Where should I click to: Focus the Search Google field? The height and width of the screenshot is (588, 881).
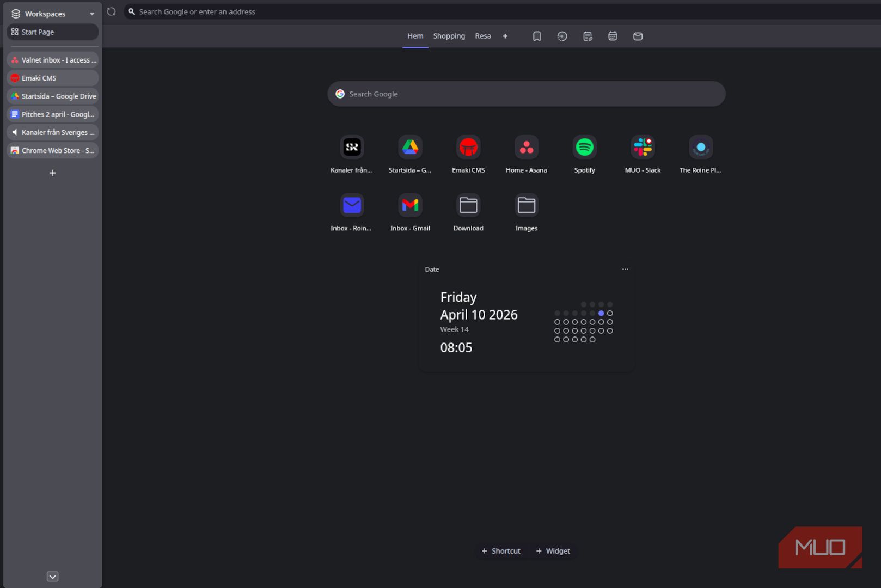(527, 94)
